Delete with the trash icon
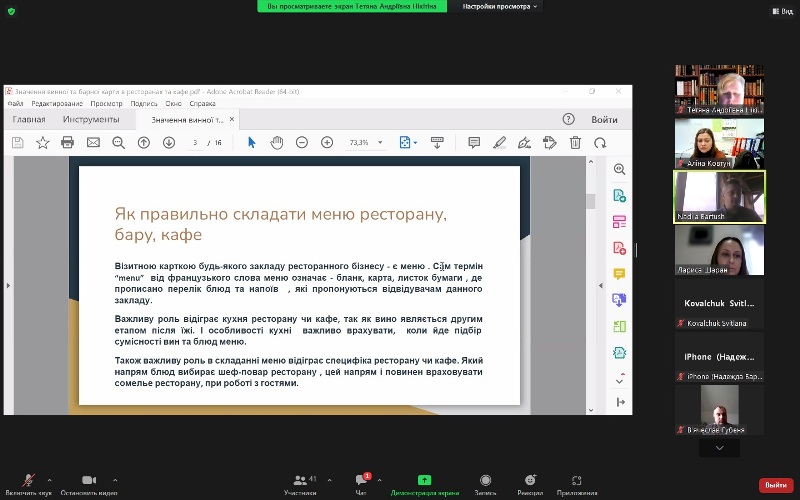 point(575,143)
